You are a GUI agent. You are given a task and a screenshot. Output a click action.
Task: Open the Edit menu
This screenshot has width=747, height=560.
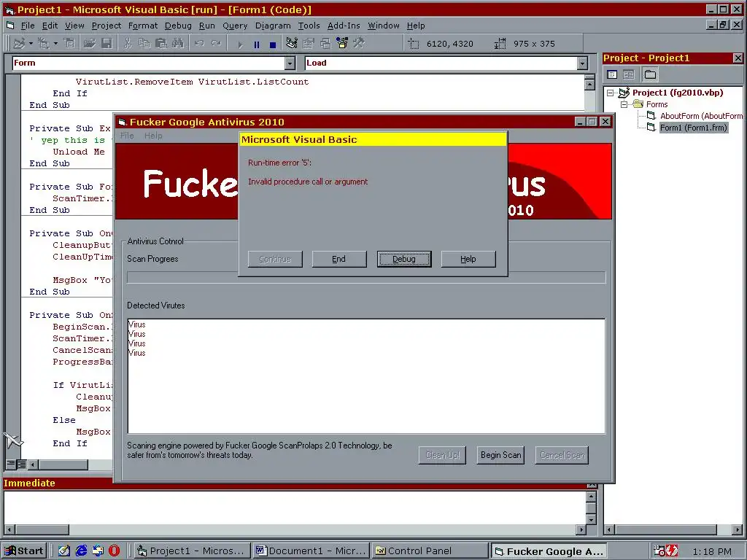pyautogui.click(x=50, y=26)
